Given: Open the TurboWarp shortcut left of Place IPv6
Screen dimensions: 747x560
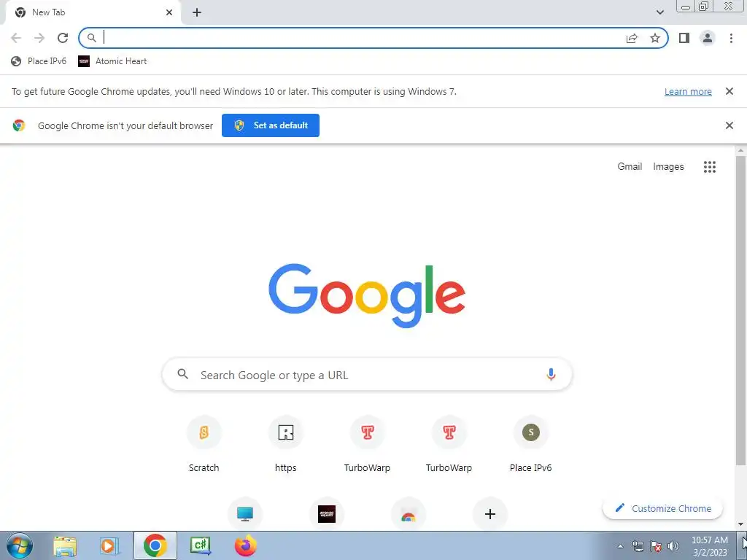Looking at the screenshot, I should pos(449,443).
